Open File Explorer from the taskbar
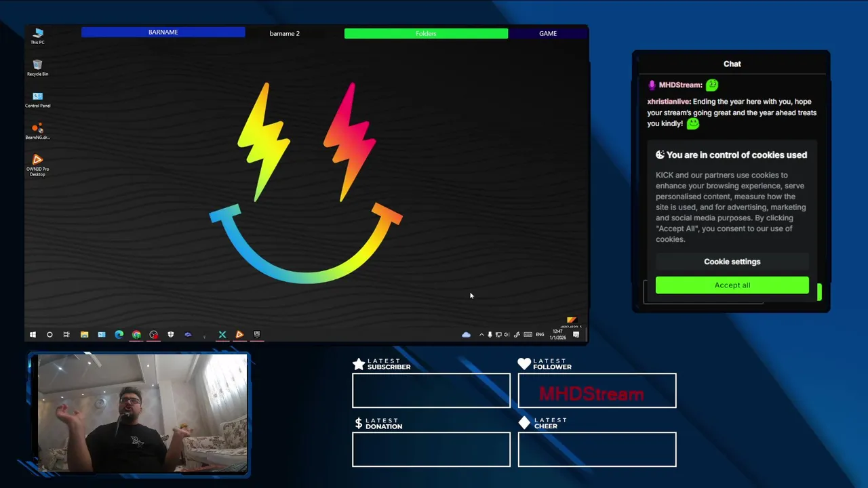Screen dimensions: 868x488 pyautogui.click(x=84, y=335)
